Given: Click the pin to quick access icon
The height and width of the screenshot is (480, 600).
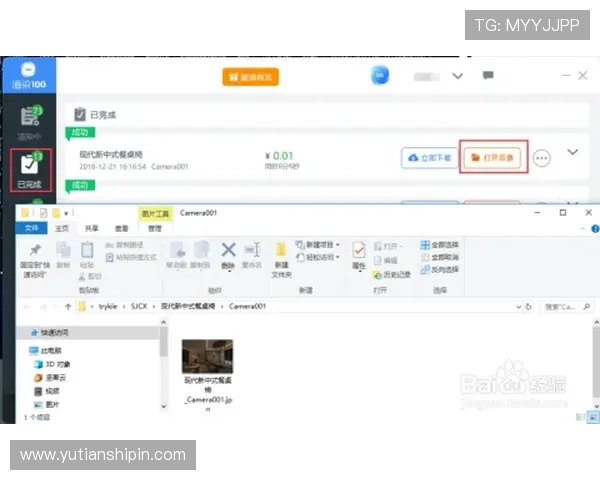Looking at the screenshot, I should point(35,250).
